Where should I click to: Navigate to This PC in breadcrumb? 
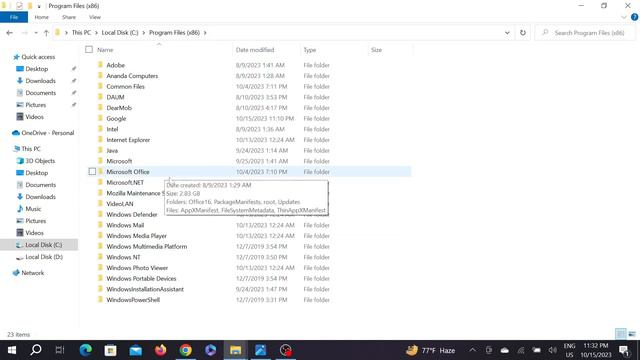81,33
